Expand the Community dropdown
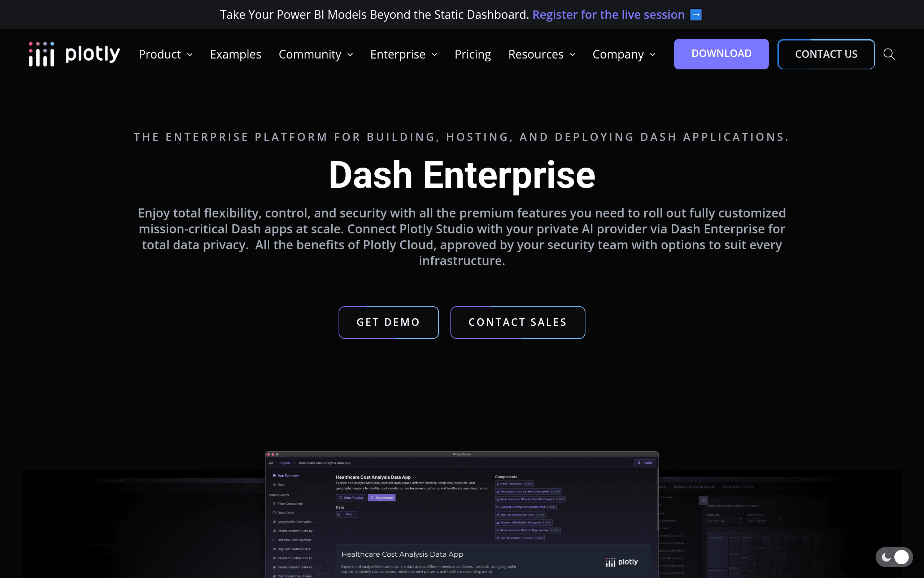The height and width of the screenshot is (578, 924). coord(316,54)
